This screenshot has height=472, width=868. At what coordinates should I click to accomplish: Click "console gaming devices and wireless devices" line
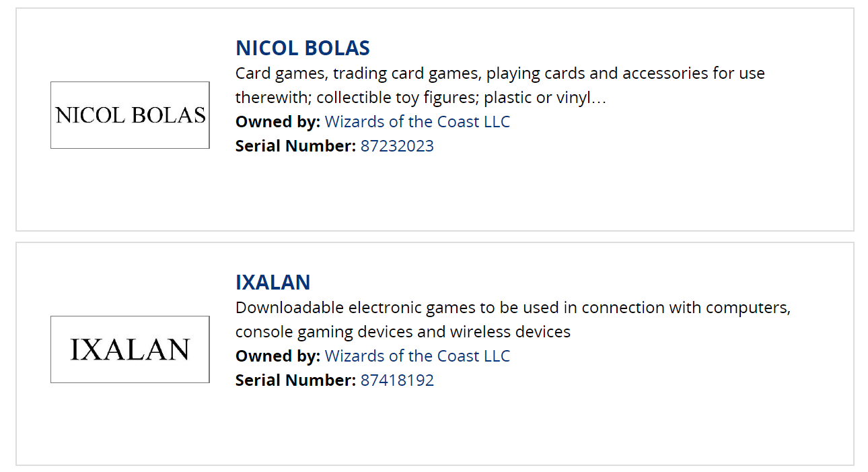click(x=403, y=332)
